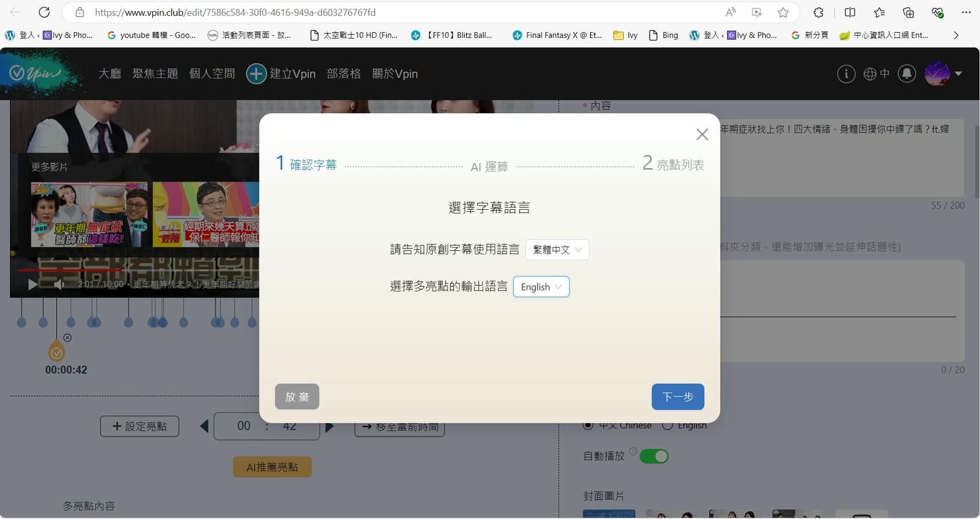
Task: Open bookmark 太空戰士10 HD
Action: [353, 35]
